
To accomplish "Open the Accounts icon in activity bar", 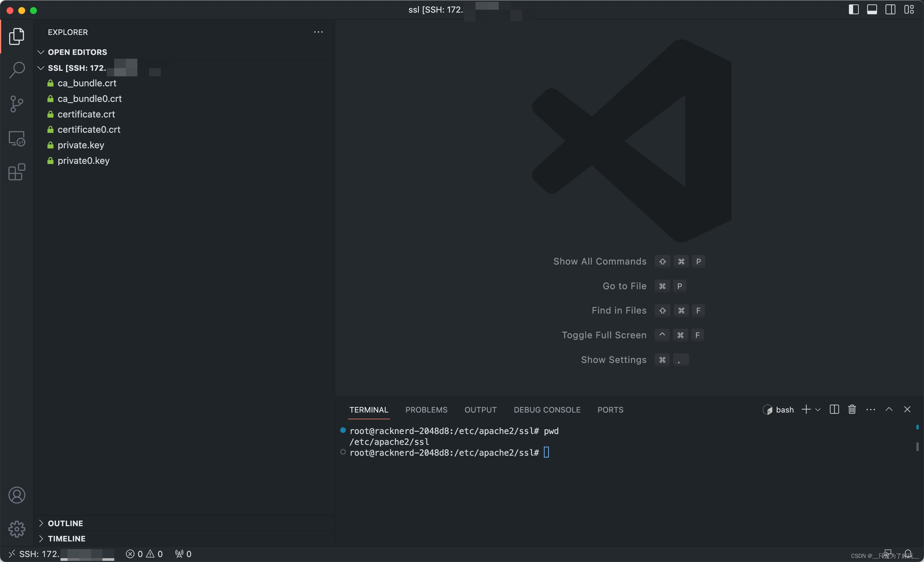I will pyautogui.click(x=17, y=495).
